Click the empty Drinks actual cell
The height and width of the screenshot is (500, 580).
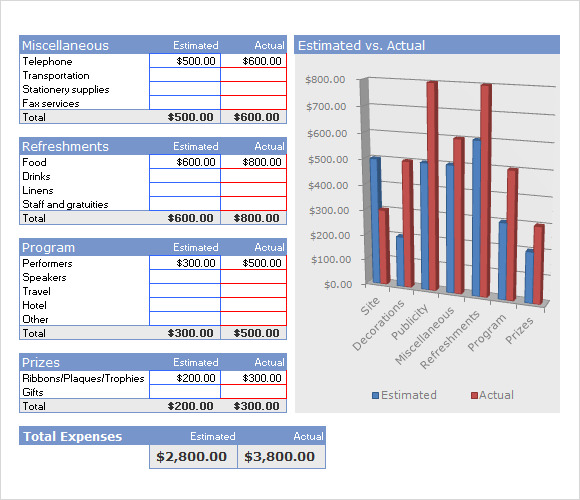254,176
